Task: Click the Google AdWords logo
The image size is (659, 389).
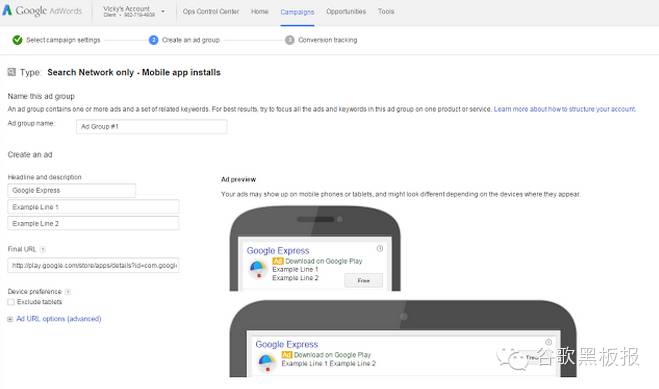Action: point(42,11)
